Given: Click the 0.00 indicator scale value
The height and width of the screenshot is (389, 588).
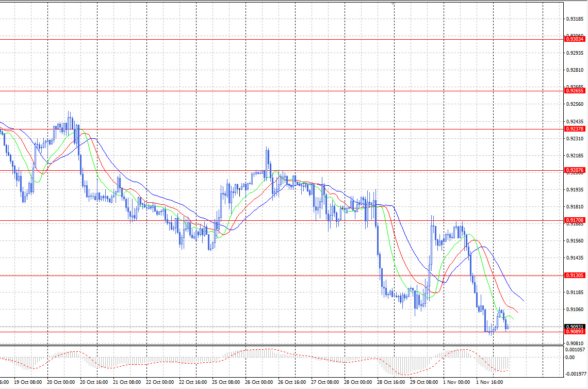Looking at the screenshot, I should point(569,358).
